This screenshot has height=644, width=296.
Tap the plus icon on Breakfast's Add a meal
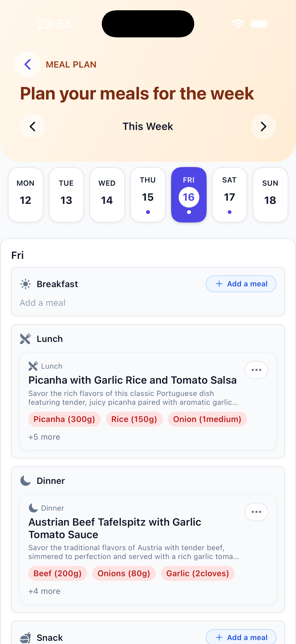pyautogui.click(x=219, y=284)
